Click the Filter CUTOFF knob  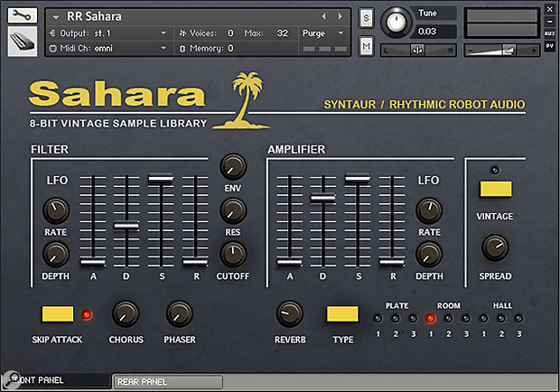[x=233, y=255]
